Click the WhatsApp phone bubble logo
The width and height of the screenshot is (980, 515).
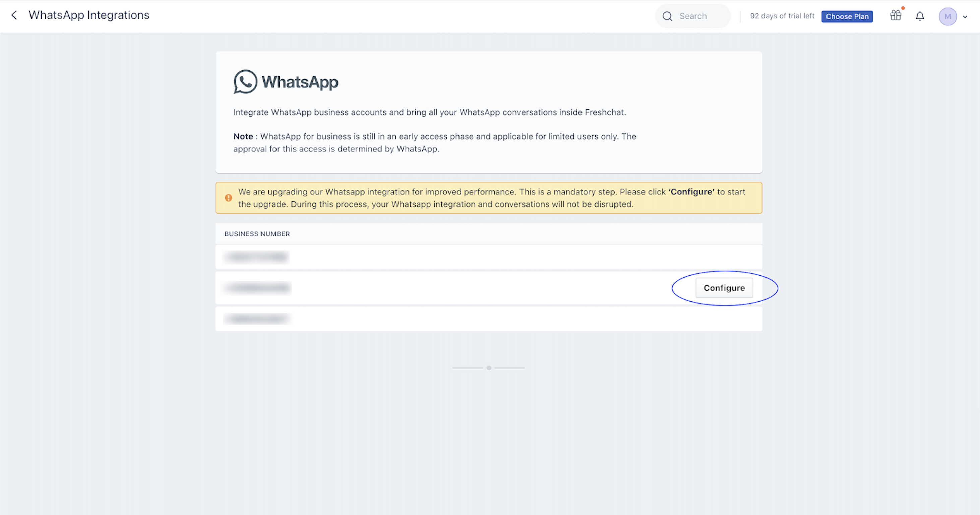point(245,81)
